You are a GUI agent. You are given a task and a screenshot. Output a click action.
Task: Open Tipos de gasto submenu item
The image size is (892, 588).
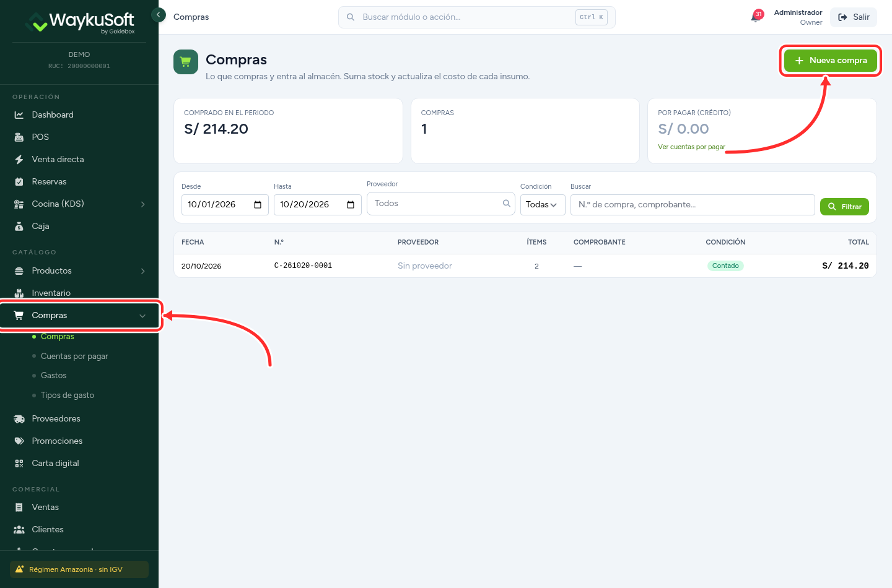[x=68, y=396]
